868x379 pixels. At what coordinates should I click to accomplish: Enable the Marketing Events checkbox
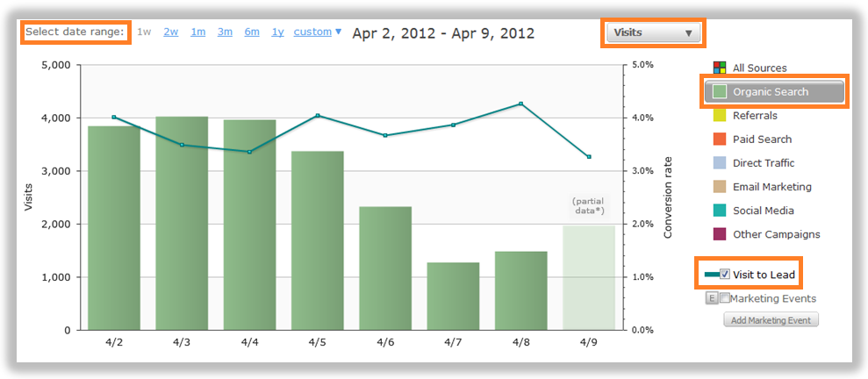pyautogui.click(x=725, y=298)
